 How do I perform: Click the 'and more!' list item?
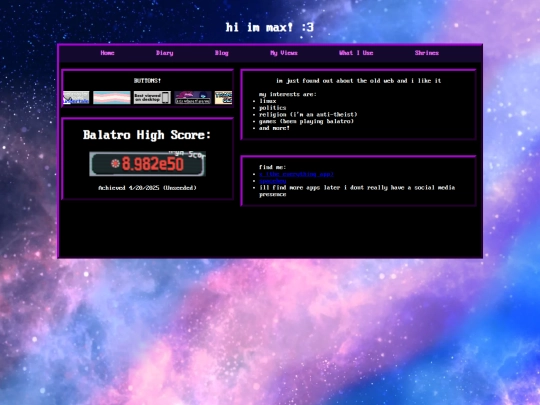click(x=274, y=128)
